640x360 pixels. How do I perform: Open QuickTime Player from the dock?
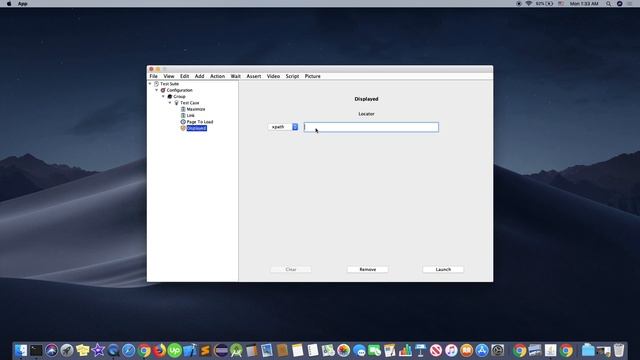coord(113,350)
